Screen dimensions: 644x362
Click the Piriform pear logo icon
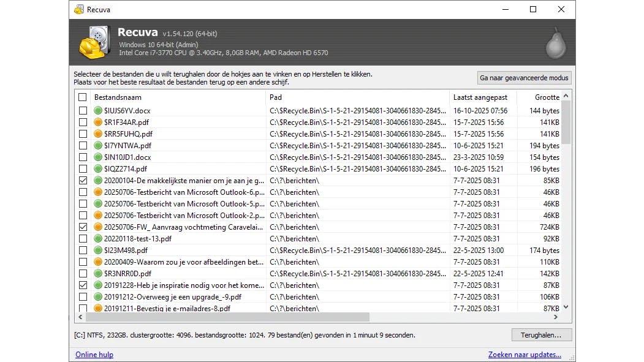pos(556,43)
